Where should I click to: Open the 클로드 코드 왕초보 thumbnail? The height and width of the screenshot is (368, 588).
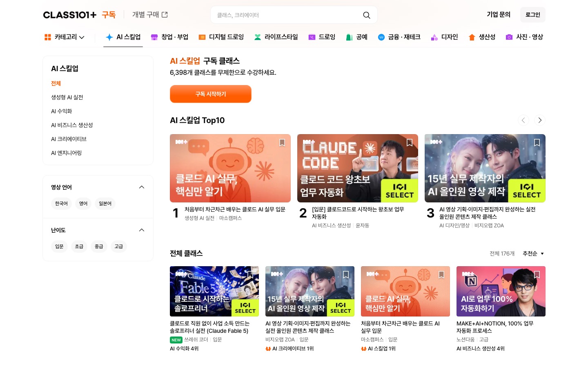[x=358, y=168]
